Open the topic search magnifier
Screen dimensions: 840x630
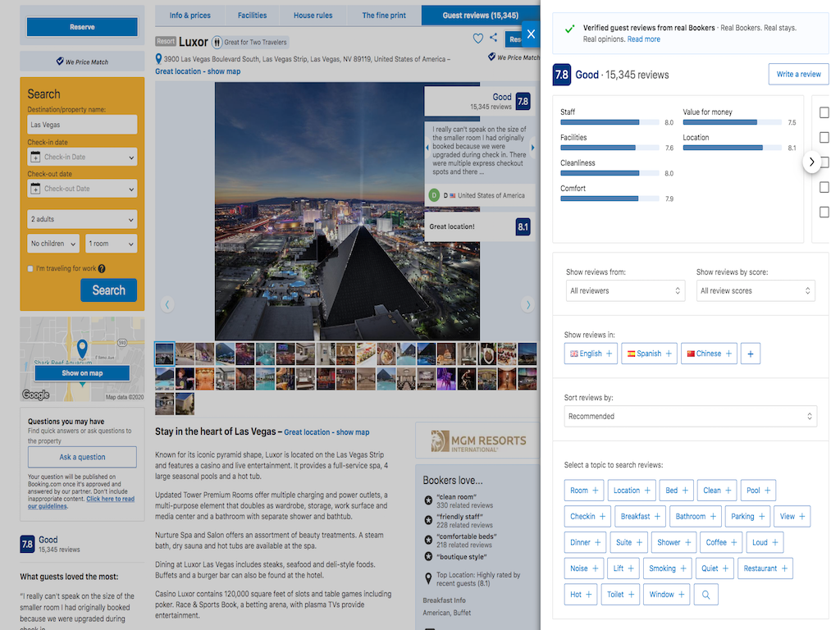[705, 595]
